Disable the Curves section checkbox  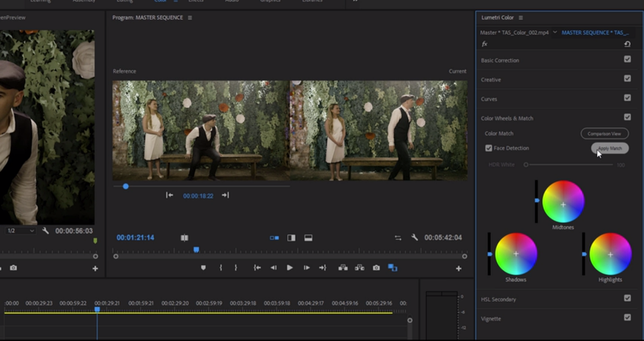627,98
